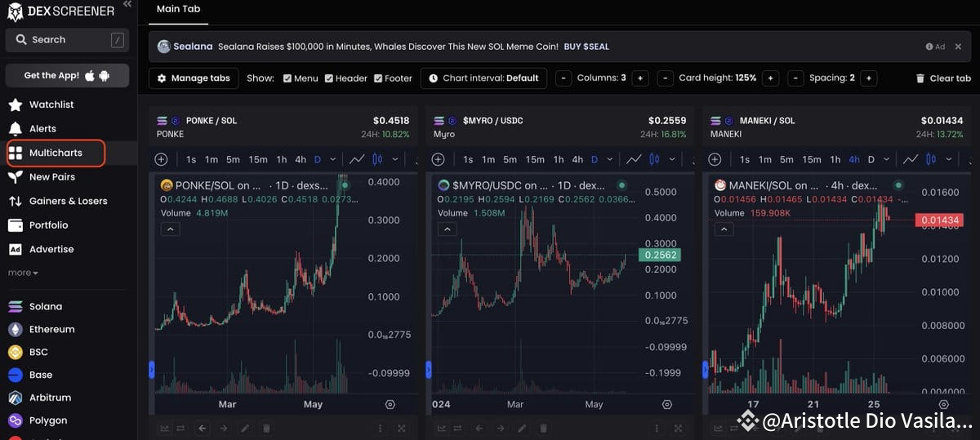
Task: Add indicator plus icon on MYRO chart
Action: coord(439,159)
